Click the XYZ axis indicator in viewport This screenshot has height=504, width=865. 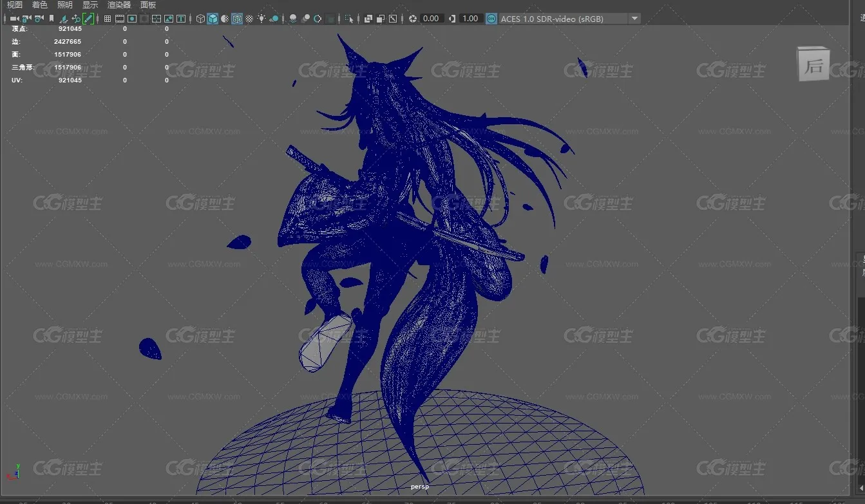14,471
